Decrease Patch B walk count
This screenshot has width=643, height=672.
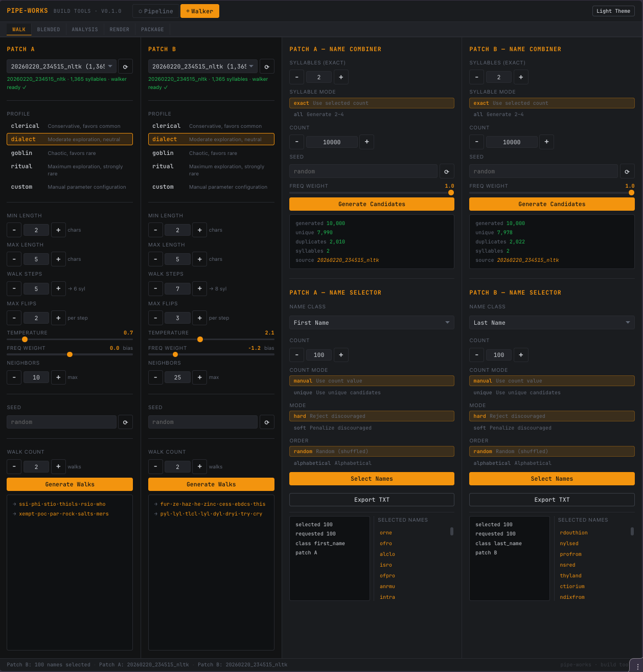[155, 466]
